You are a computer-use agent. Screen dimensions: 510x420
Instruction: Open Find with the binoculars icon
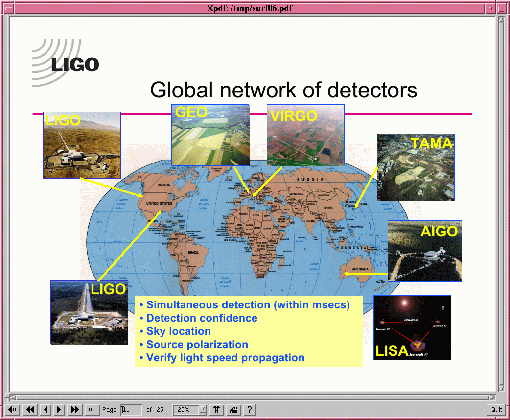(x=217, y=410)
